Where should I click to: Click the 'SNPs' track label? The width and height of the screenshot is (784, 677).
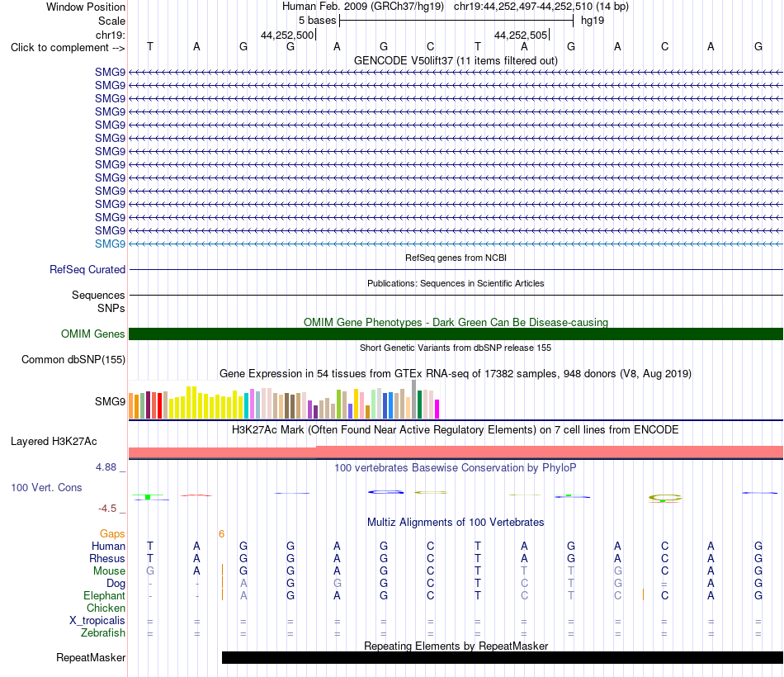(x=111, y=308)
